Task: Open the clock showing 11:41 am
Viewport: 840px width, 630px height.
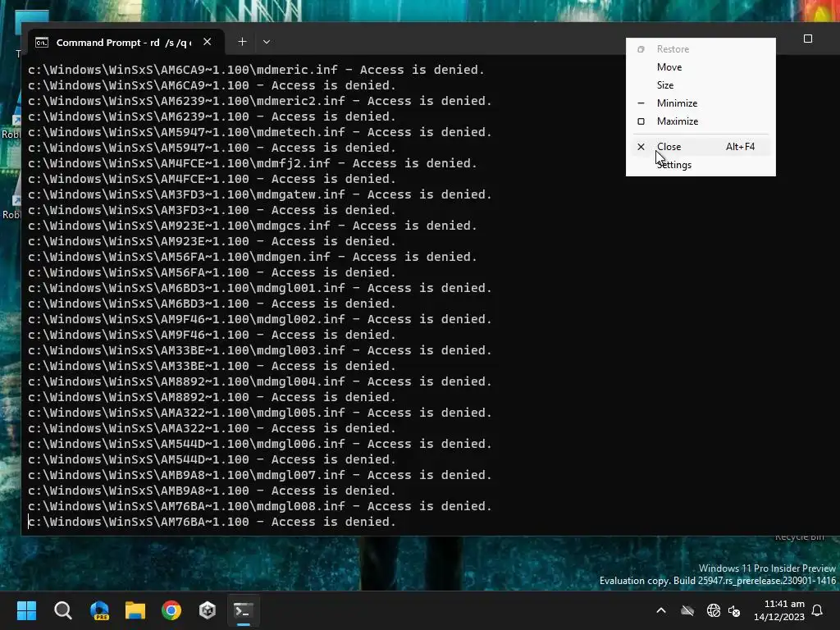Action: 779,610
